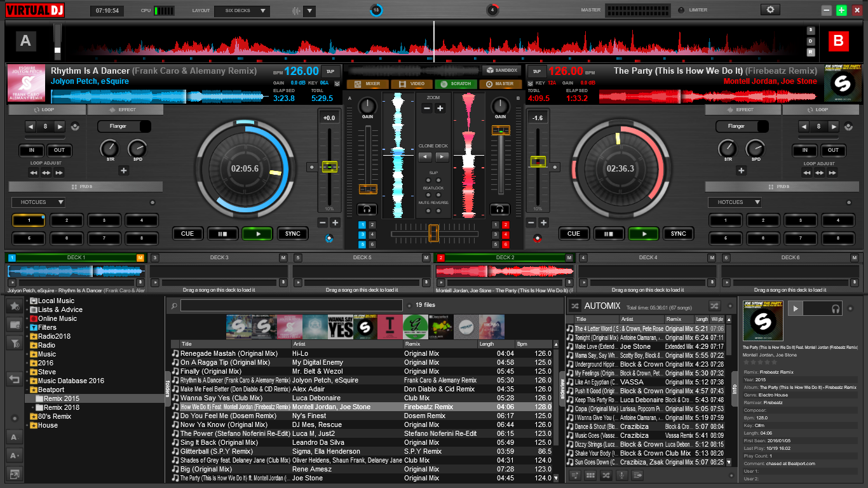Screen dimensions: 868x488
Task: Click the shuffle button right of Automix total time
Action: [x=715, y=306]
